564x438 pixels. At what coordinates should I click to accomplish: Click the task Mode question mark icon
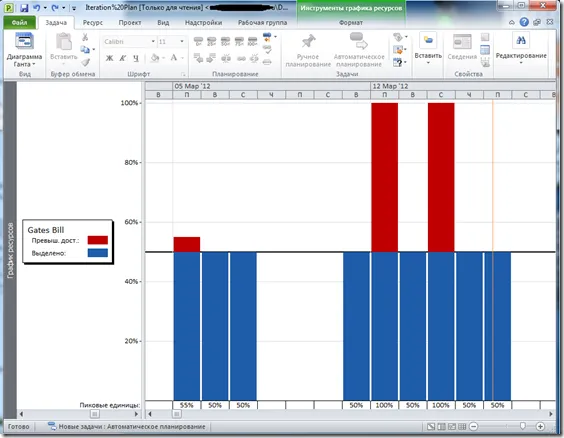click(x=397, y=62)
